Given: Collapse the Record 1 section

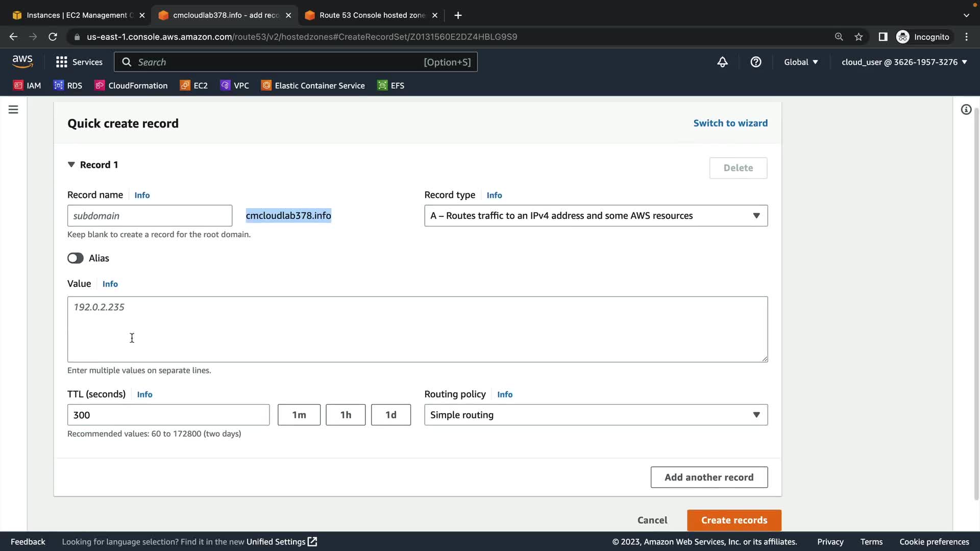Looking at the screenshot, I should click(x=71, y=165).
